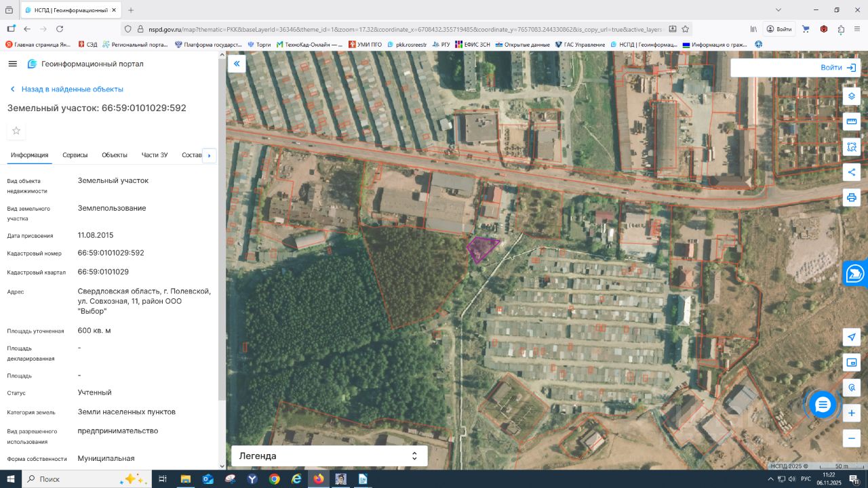Open the portal hamburger menu

13,64
